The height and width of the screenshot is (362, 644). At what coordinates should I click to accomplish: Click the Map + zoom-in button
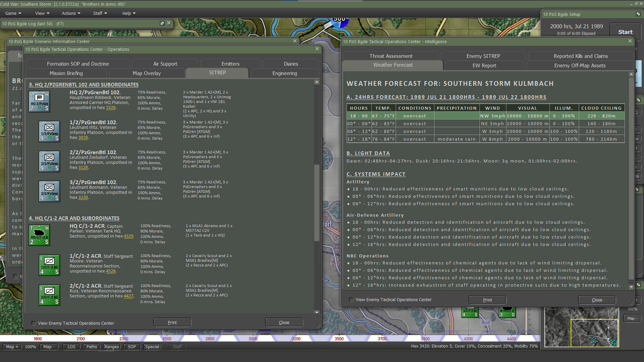click(x=12, y=347)
